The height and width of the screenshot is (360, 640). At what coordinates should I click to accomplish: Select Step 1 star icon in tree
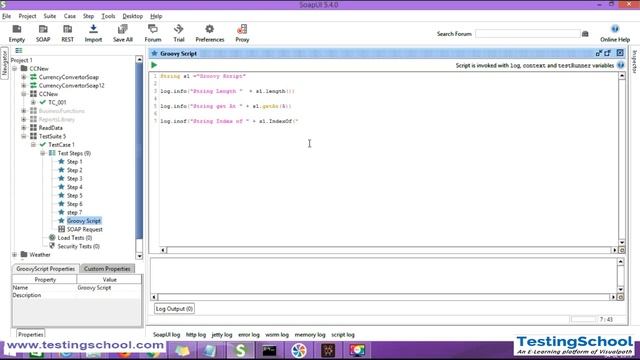coord(61,162)
